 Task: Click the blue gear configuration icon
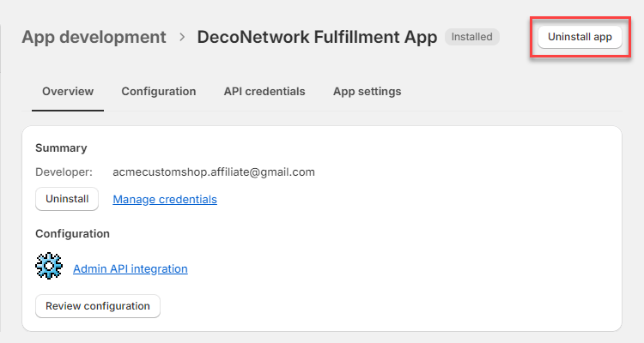pos(49,266)
